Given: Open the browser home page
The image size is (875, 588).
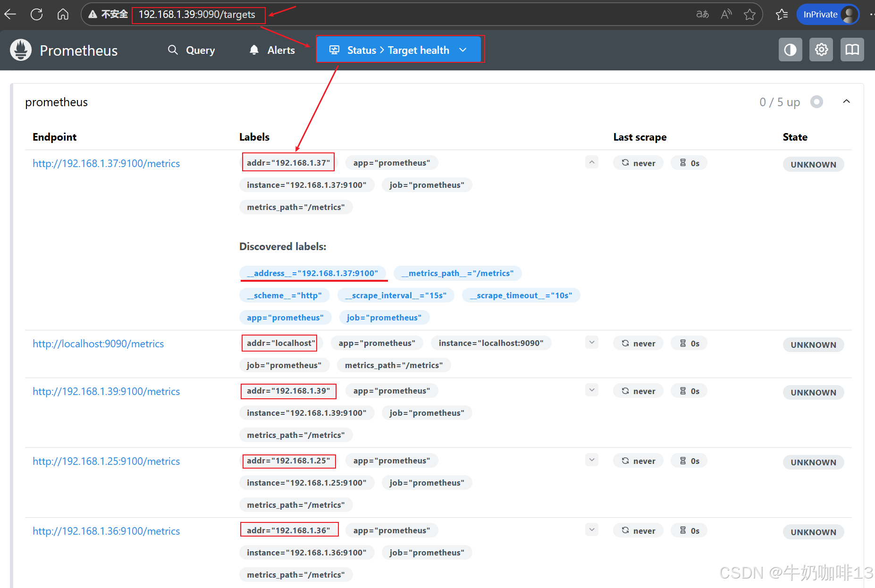Looking at the screenshot, I should tap(63, 14).
